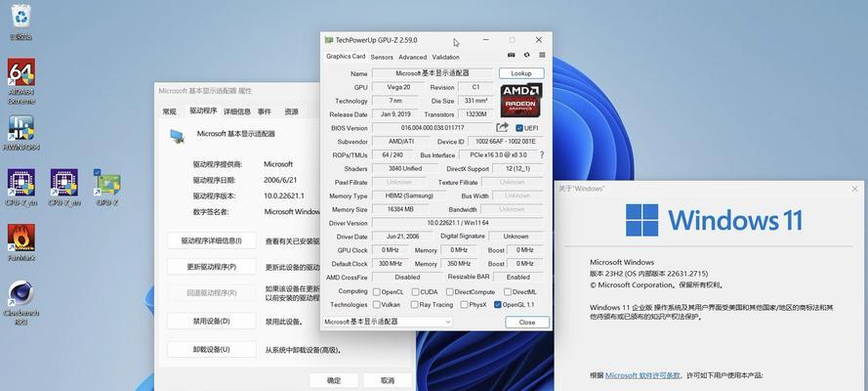Screen dimensions: 868x391
Task: Click the BIOS Version field 016.004.000.038.011717
Action: pos(433,128)
